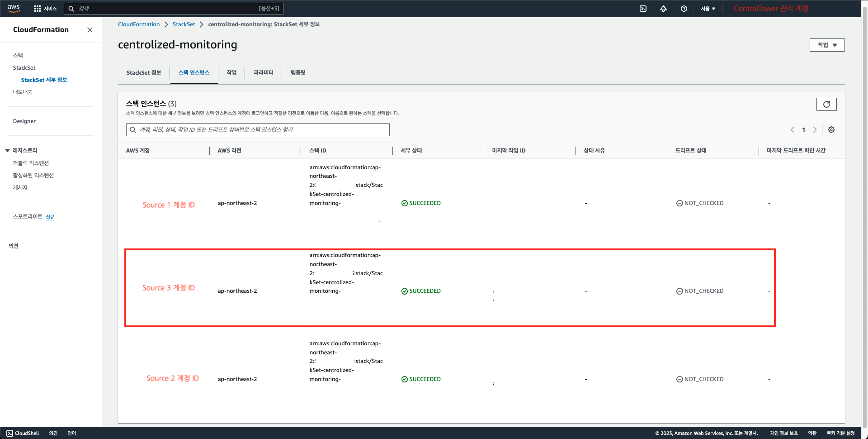868x439 pixels.
Task: Switch to the 파라미터 tab
Action: [263, 73]
